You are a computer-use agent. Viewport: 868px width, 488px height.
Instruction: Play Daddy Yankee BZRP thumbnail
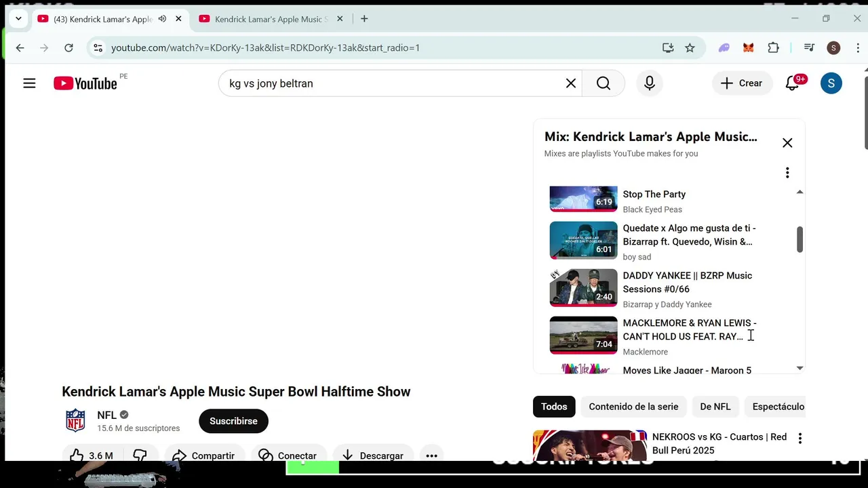tap(583, 288)
